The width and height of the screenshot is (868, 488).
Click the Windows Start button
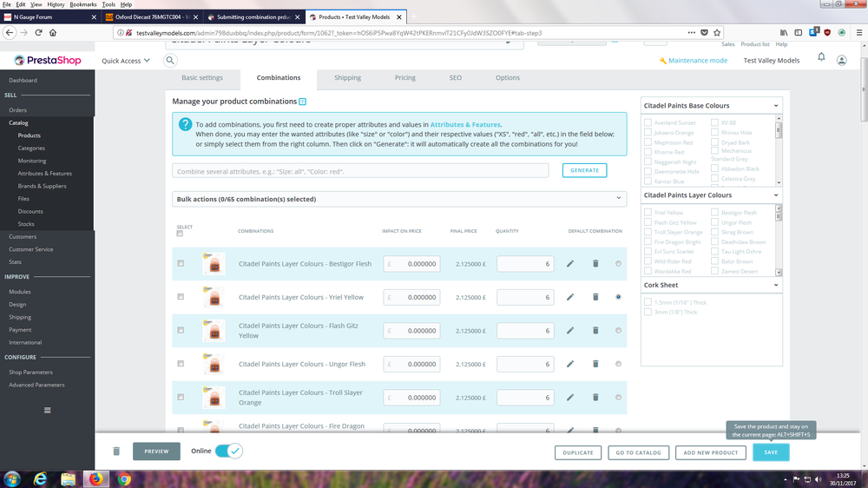[x=12, y=479]
